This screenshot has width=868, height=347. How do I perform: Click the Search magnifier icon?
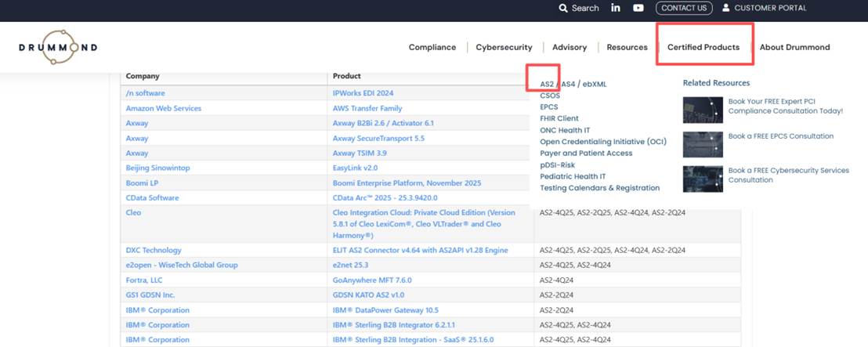click(x=563, y=8)
